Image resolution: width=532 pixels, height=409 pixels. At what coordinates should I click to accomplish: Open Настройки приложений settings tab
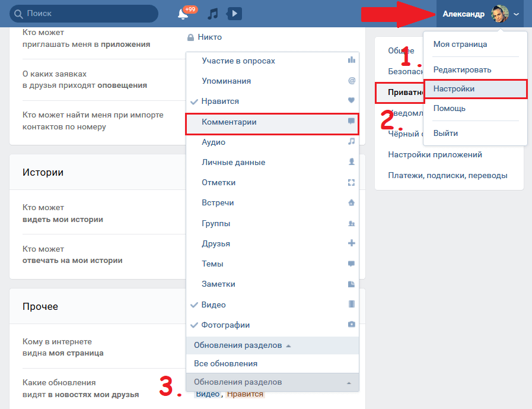(x=435, y=155)
